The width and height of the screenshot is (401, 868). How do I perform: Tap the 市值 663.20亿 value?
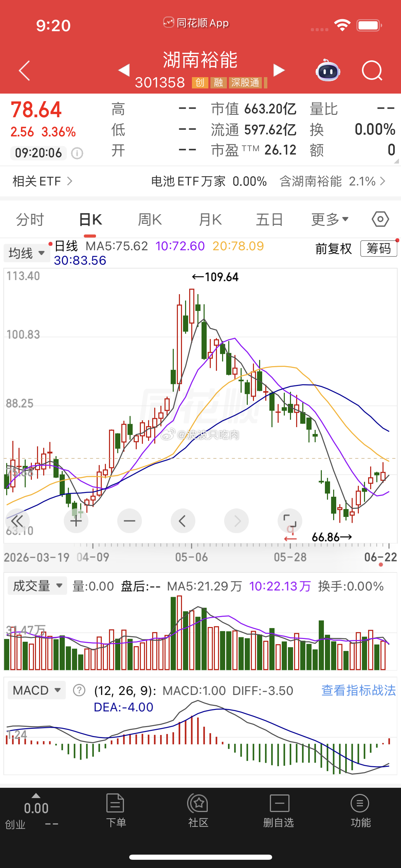tap(254, 109)
